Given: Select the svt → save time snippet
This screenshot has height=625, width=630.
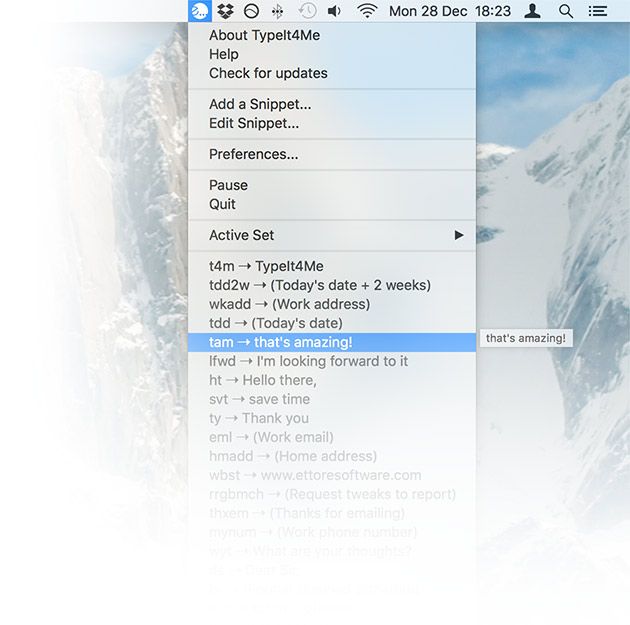Looking at the screenshot, I should tap(332, 399).
